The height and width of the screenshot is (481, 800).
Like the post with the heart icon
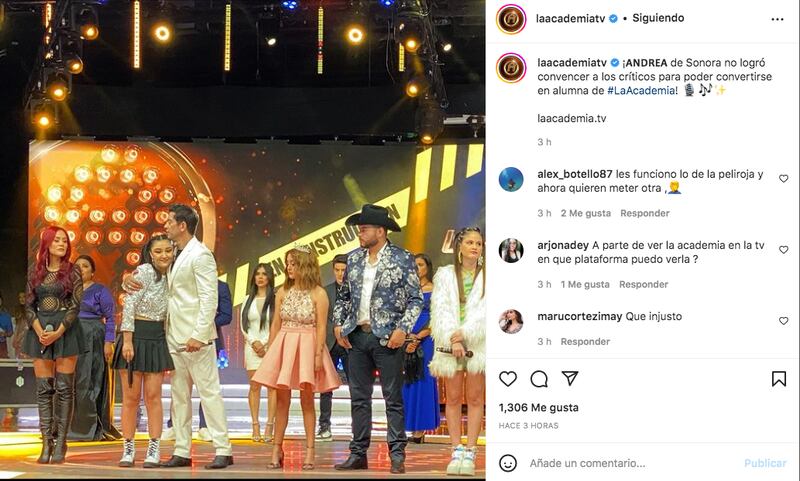(508, 379)
